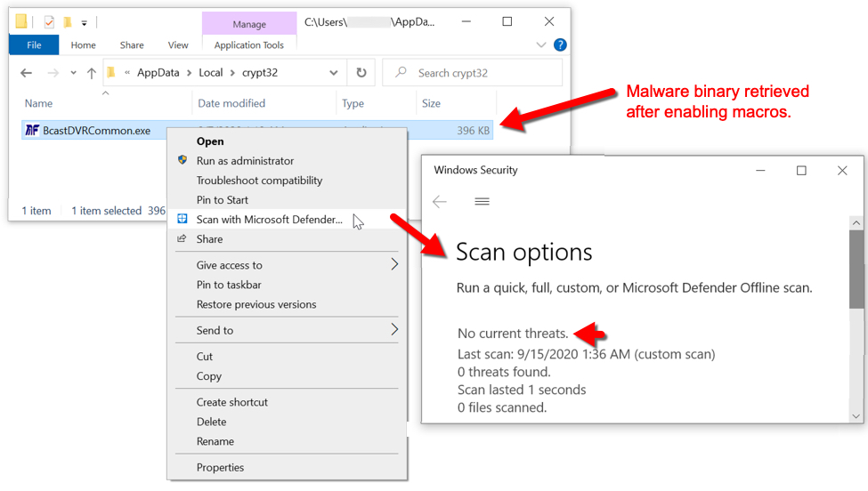
Task: Go up one folder level arrow
Action: [92, 72]
